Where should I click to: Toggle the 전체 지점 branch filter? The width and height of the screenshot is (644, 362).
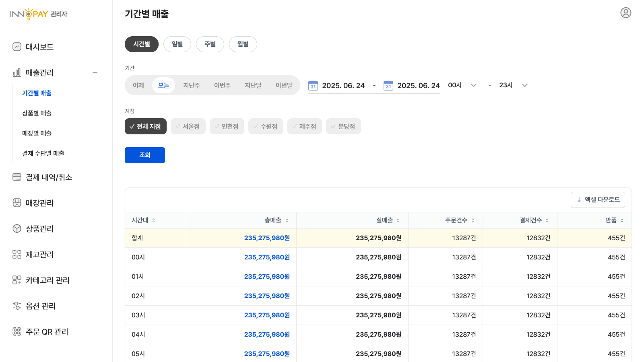[145, 126]
